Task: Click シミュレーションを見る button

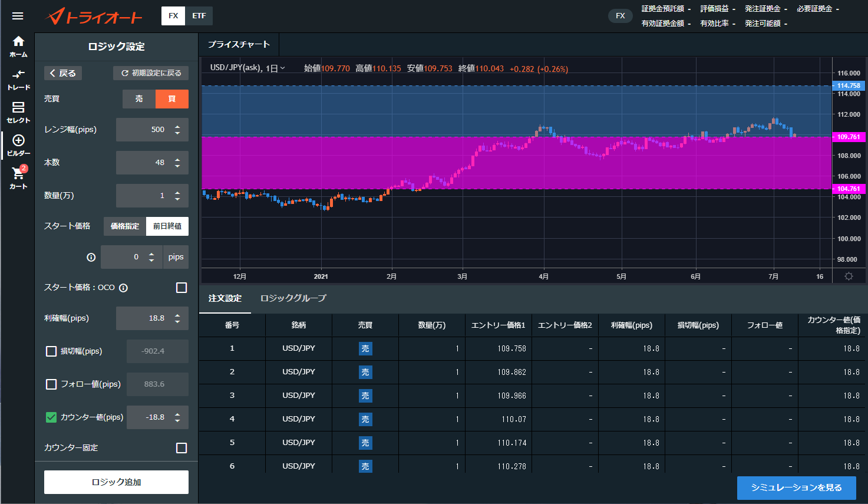Action: [796, 488]
